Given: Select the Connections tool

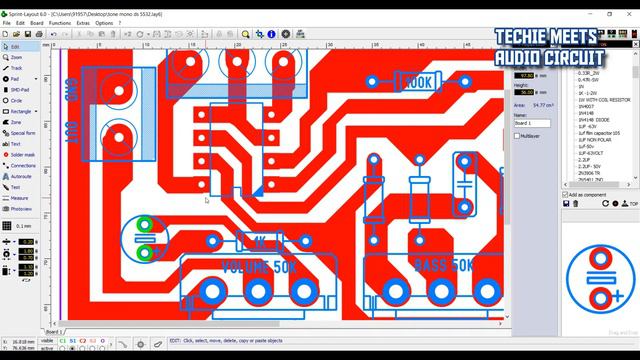Looking at the screenshot, I should tap(20, 166).
